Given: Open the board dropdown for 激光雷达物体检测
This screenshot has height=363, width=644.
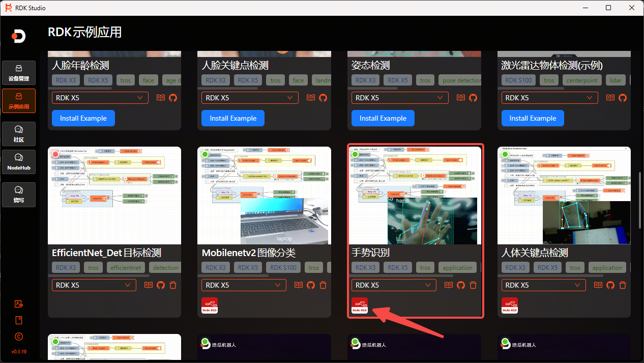Looking at the screenshot, I should point(549,98).
